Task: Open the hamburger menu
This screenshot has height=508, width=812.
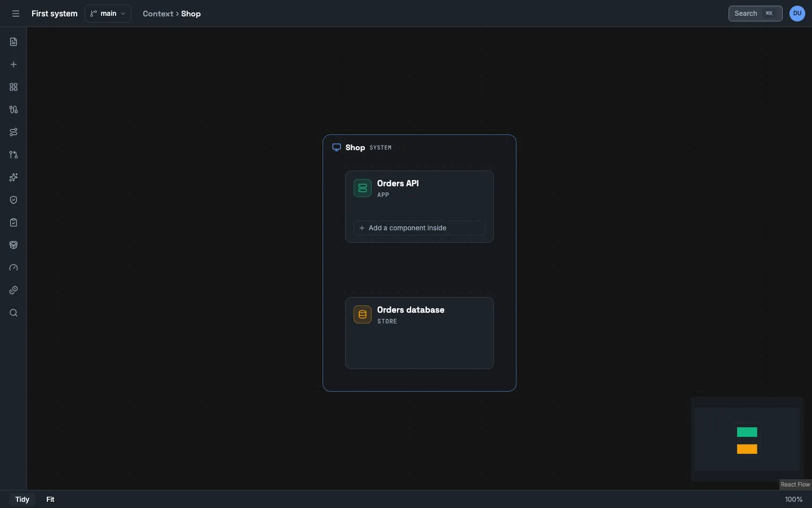Action: point(16,14)
